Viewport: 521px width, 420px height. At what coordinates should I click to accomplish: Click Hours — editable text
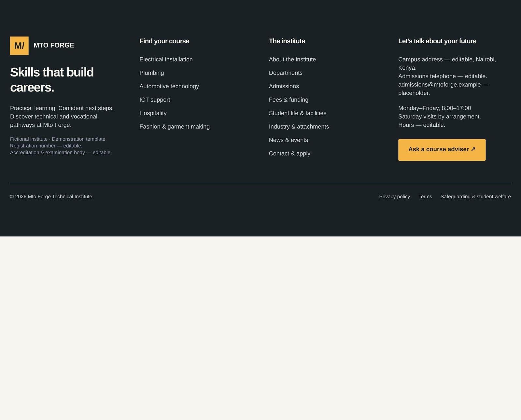click(x=421, y=125)
